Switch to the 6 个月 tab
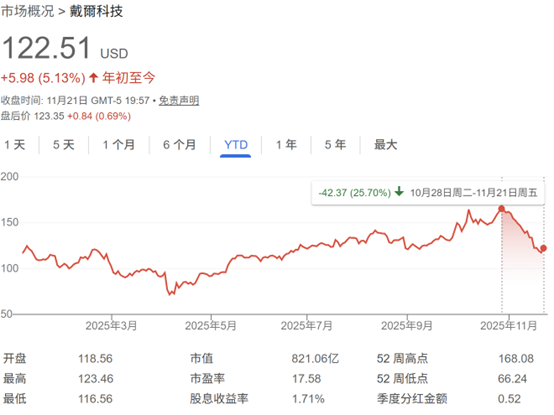554x415 pixels. (179, 145)
